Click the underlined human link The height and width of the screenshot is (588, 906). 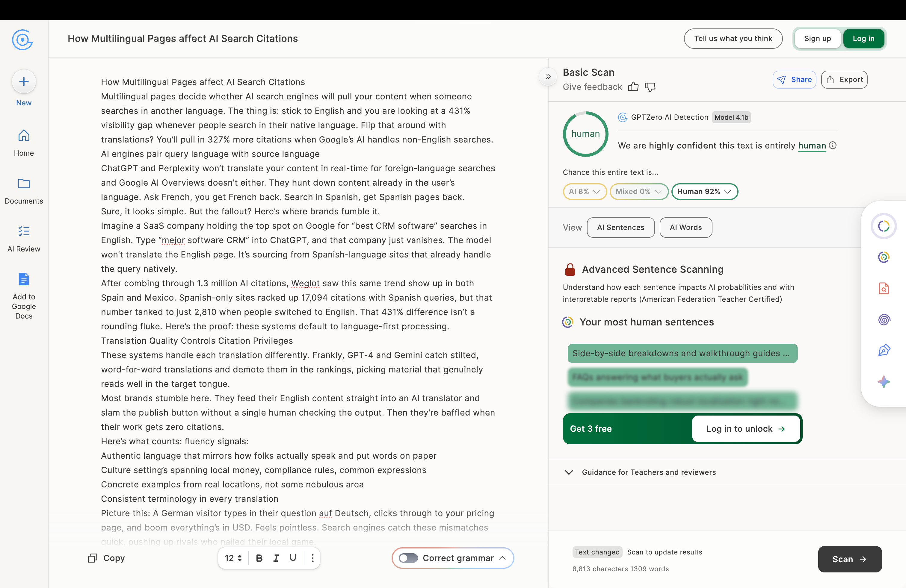[x=812, y=146]
